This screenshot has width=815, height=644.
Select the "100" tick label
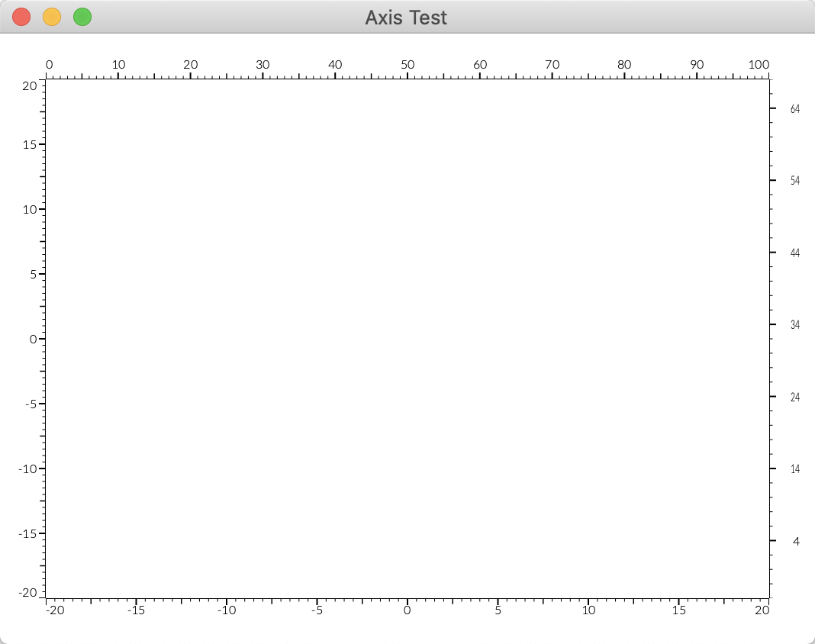pos(759,64)
